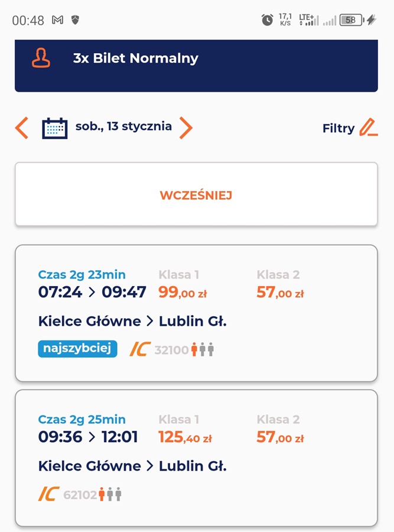Select the 09:36 to 12:01 connection
394x532 pixels.
(x=196, y=458)
